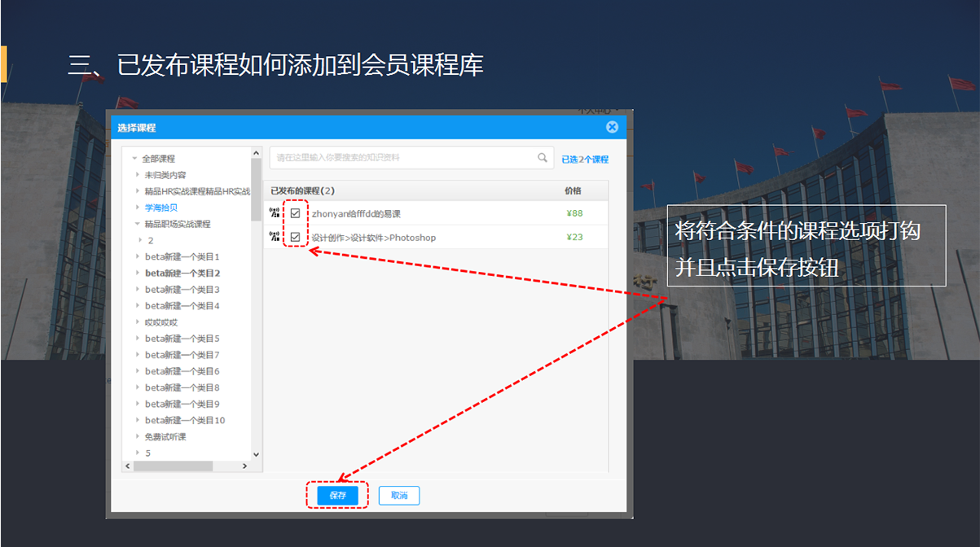
Task: Collapse the 精品职场实战课程 category
Action: click(138, 224)
